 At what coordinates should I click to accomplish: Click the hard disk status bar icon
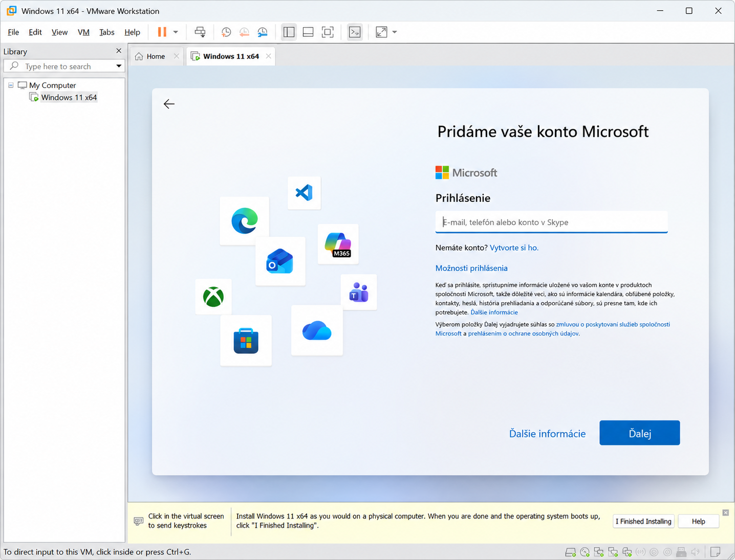pos(570,552)
